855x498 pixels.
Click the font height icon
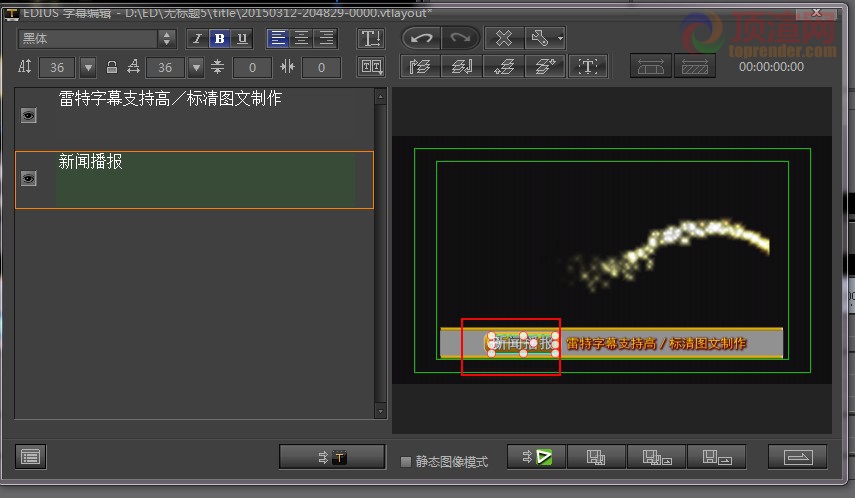[25, 67]
